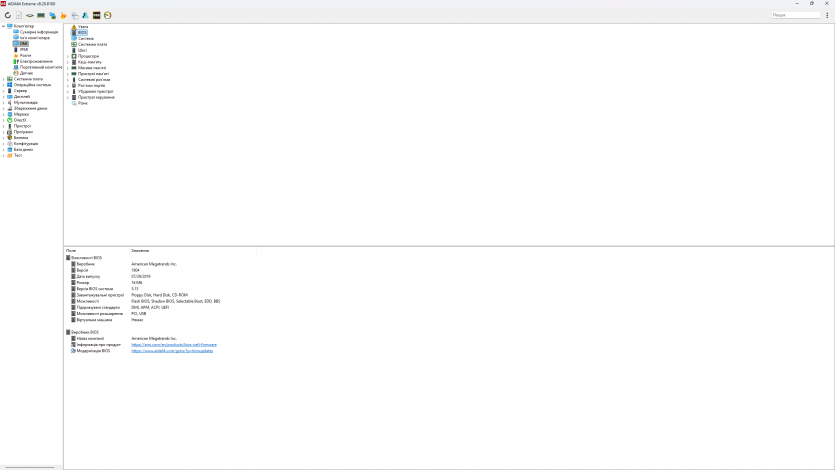Click the gauge benchmark icon in toolbar
Image resolution: width=835 pixels, height=470 pixels.
[x=107, y=15]
